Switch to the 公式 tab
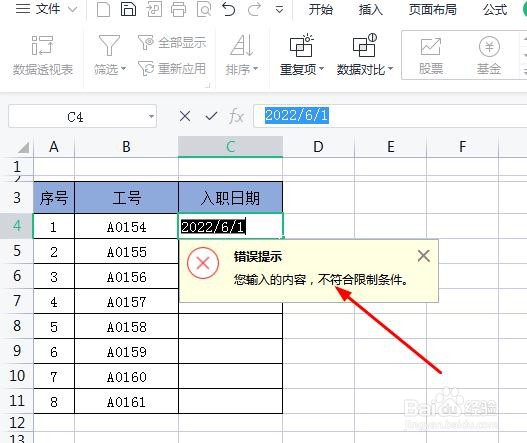Viewport: 527px width, 443px height. click(495, 9)
